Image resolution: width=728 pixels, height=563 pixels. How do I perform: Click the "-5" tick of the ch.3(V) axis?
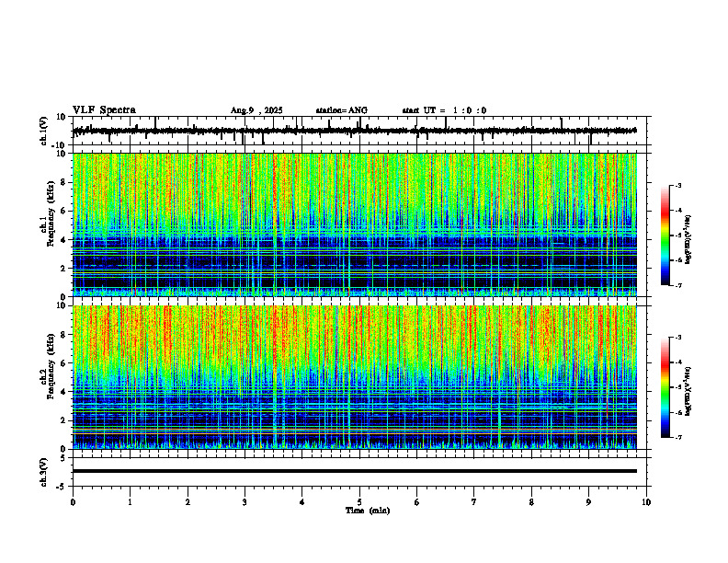coord(62,487)
